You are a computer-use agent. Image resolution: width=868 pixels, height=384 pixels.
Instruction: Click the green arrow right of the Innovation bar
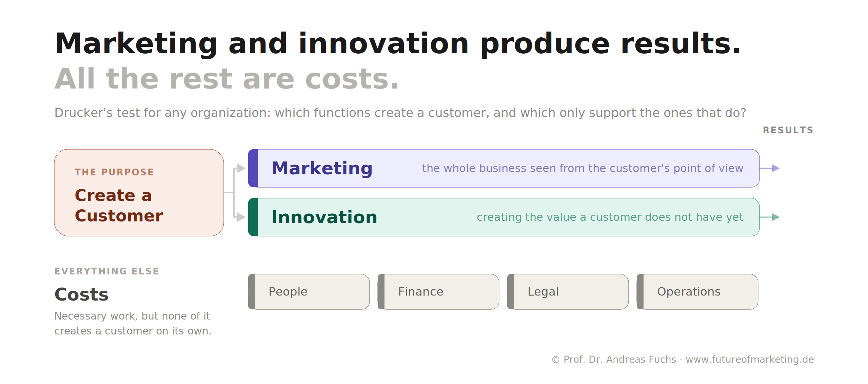pos(770,217)
